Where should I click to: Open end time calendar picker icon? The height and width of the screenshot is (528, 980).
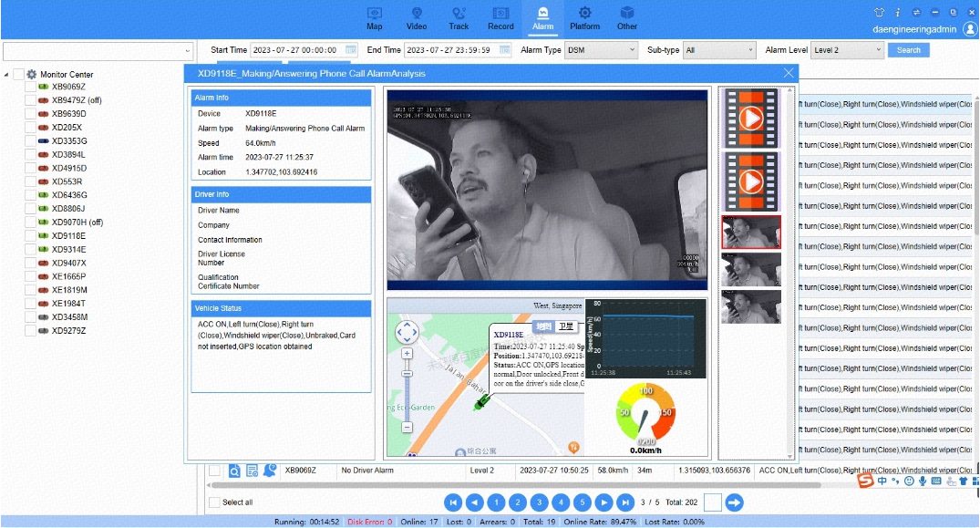504,50
